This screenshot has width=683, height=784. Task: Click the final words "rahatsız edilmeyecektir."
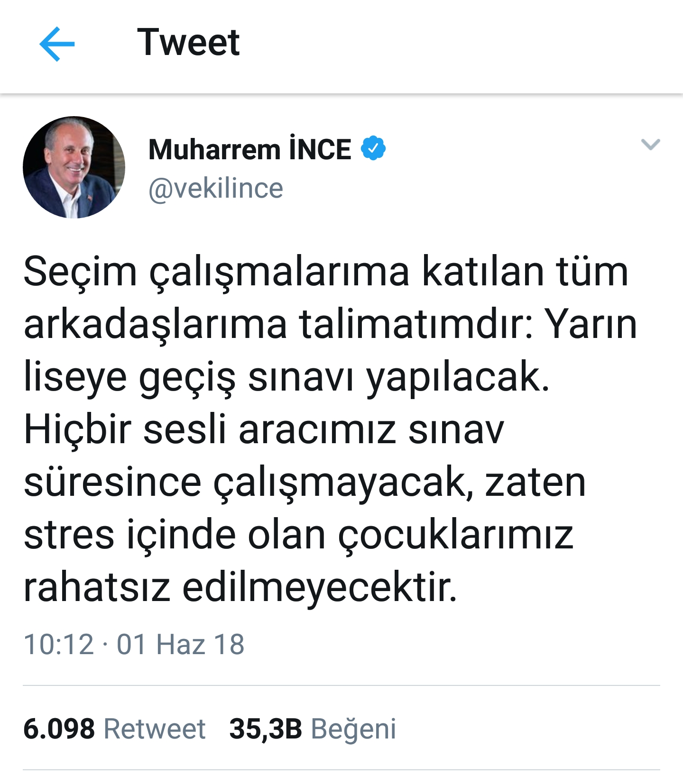240,588
